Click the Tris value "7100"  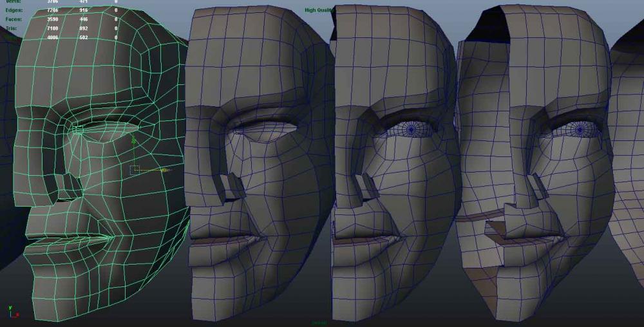[53, 28]
